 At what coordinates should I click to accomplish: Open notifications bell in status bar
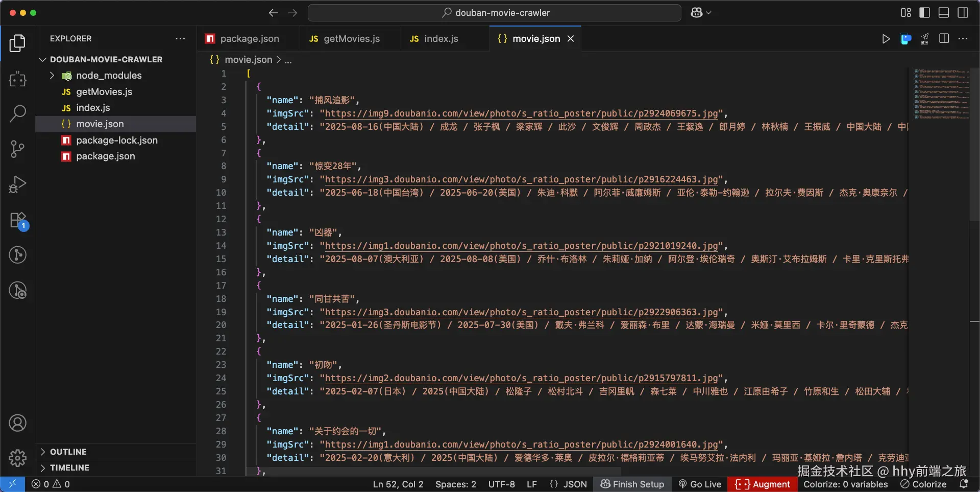click(x=964, y=484)
